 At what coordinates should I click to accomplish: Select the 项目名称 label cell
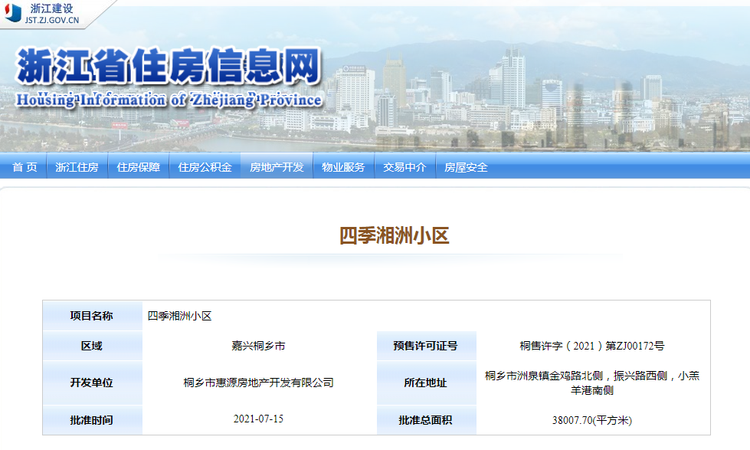tap(92, 316)
